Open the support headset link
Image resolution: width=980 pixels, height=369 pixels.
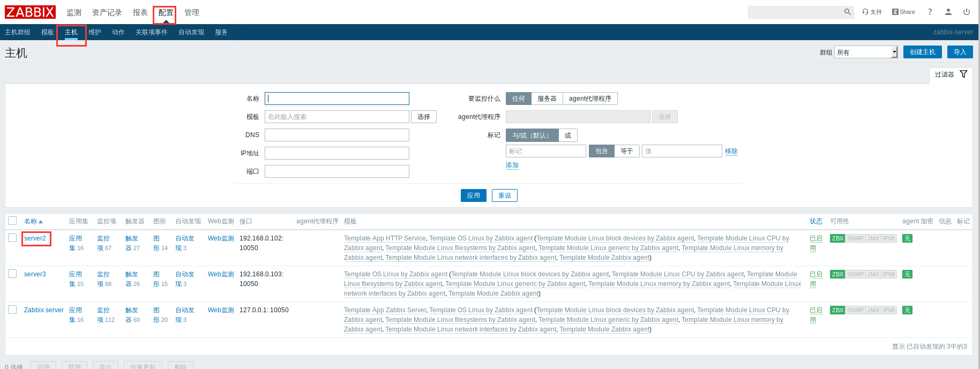tap(872, 12)
